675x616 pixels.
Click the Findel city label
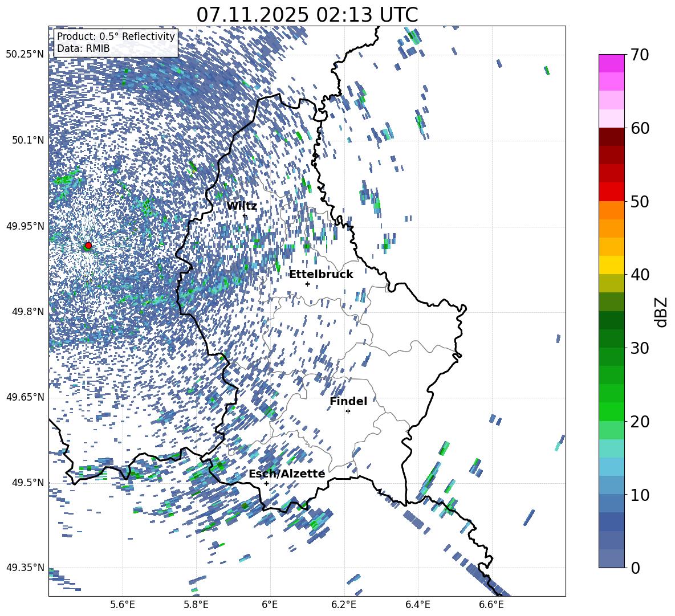[348, 401]
